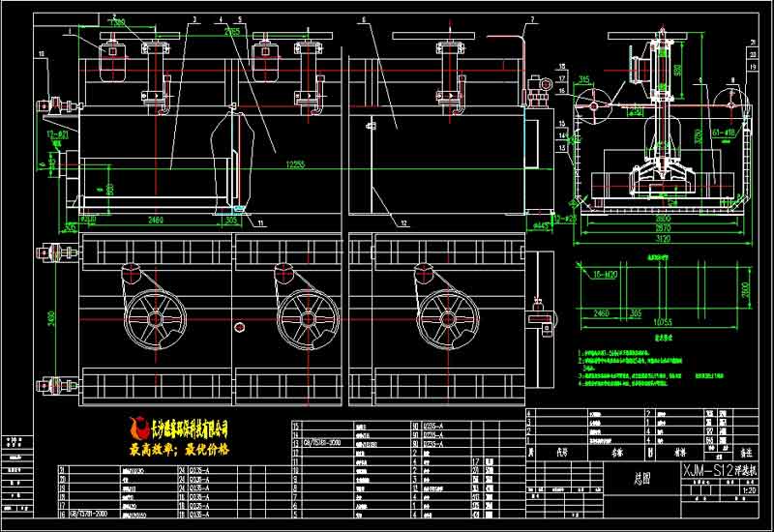Viewport: 774px width, 532px height.
Task: Click the red slogan text under logo
Action: pos(180,450)
